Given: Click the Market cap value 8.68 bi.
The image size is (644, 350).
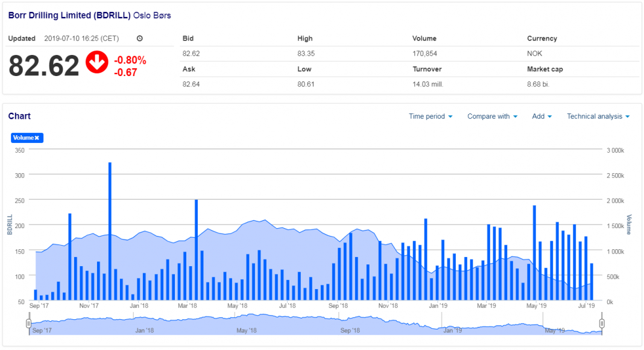Looking at the screenshot, I should coord(538,84).
